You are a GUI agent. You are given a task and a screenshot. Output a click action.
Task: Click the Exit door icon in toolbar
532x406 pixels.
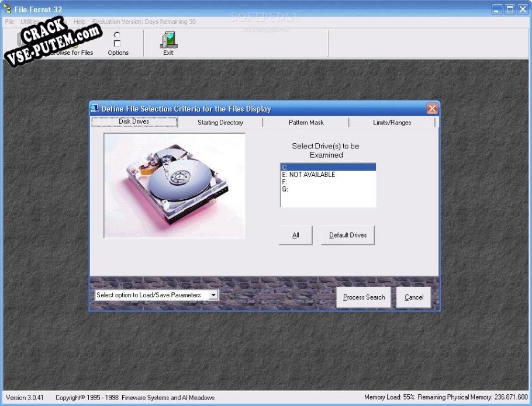pos(169,40)
